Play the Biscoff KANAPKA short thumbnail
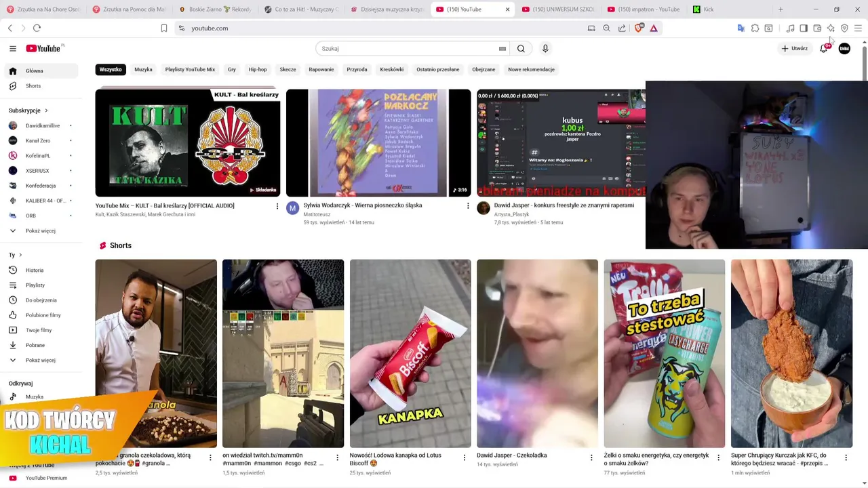 [x=410, y=353]
